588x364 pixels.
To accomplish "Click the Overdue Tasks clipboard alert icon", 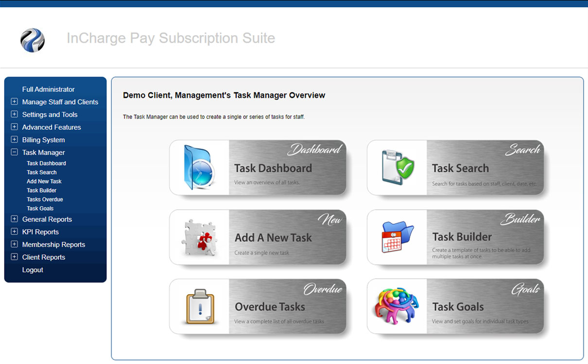I will (x=200, y=306).
